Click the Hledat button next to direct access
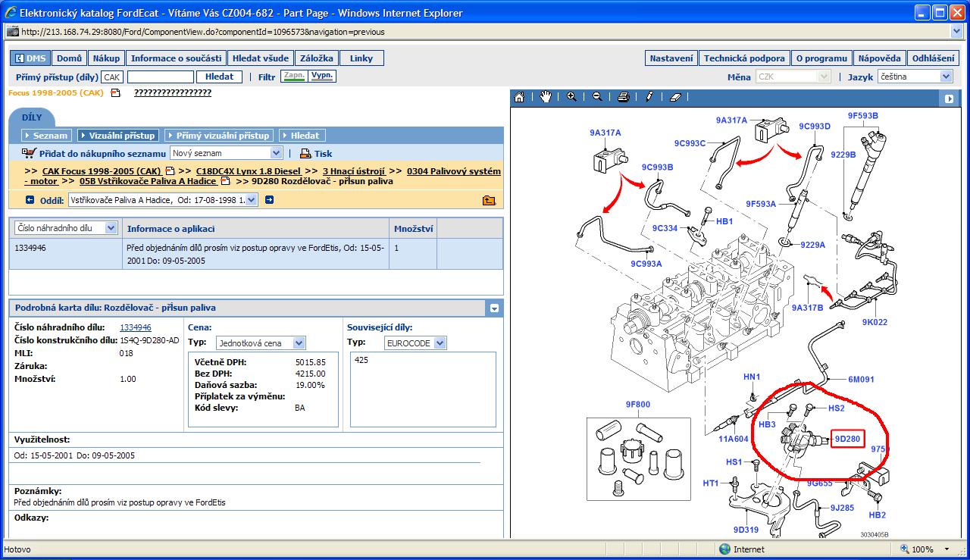Screen dimensions: 970x560 (x=220, y=77)
